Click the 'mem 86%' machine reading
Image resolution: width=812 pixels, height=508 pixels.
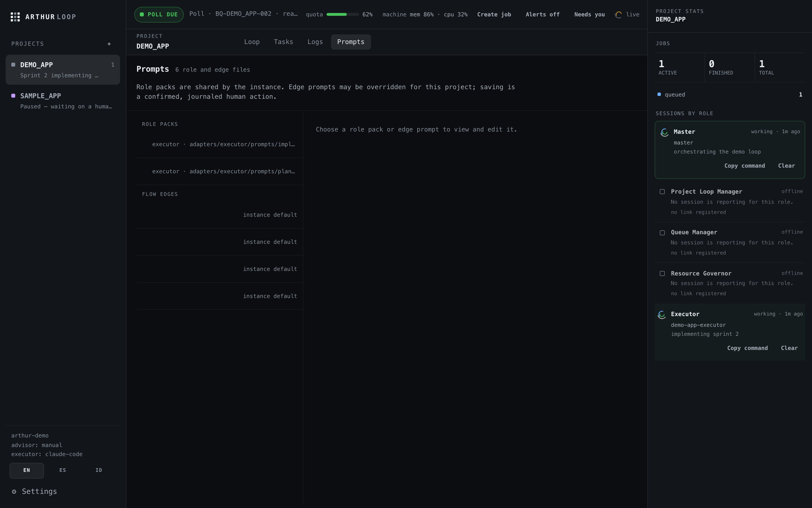pos(422,14)
